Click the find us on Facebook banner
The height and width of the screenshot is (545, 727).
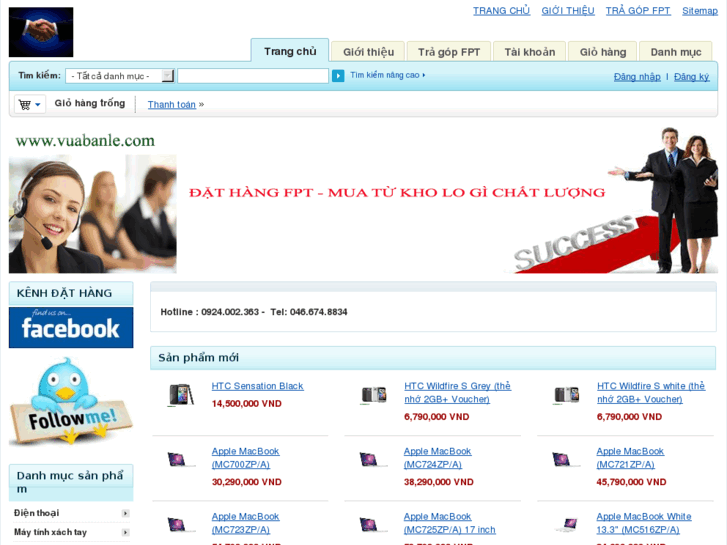pyautogui.click(x=71, y=327)
